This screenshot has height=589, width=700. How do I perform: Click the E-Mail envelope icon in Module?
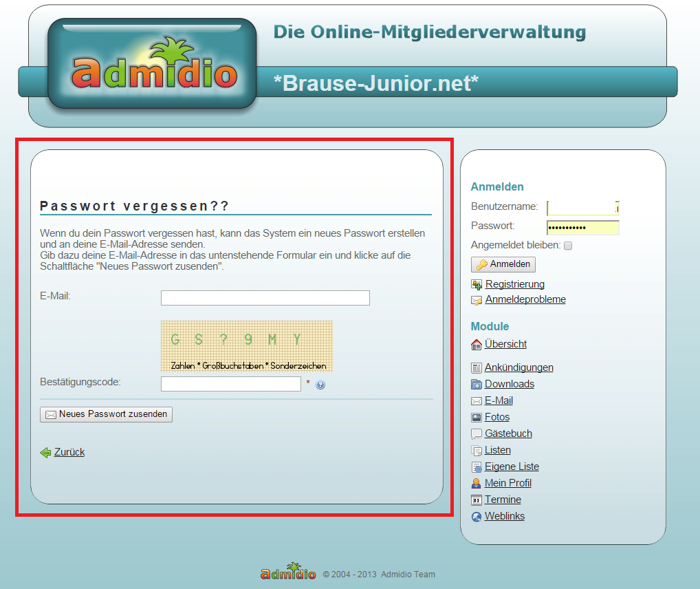coord(476,400)
